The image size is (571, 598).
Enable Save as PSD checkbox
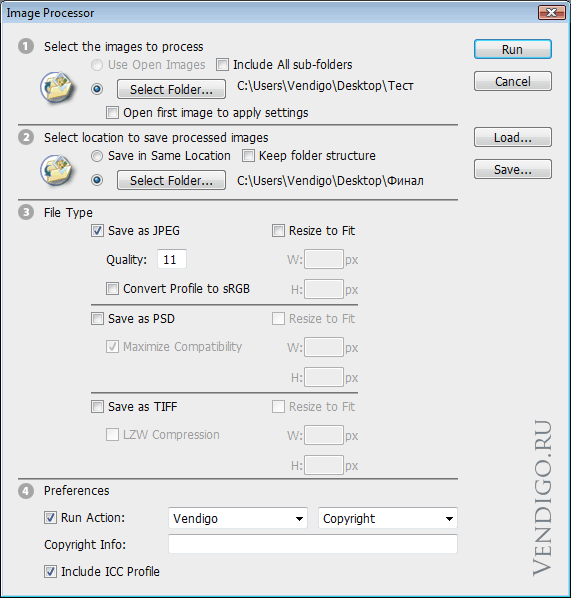[x=97, y=318]
